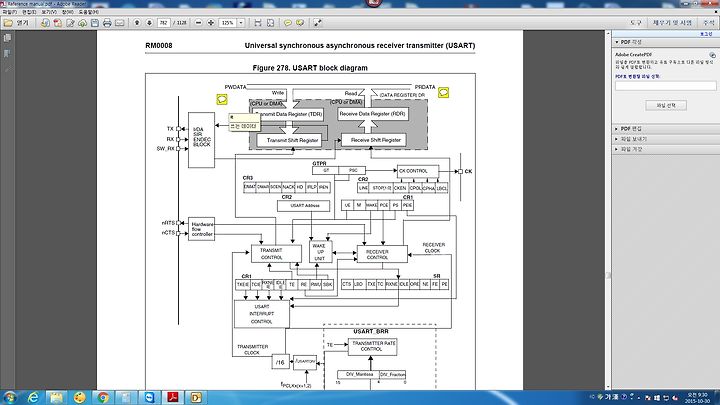Click the zoom percentage field showing 125%

point(228,22)
